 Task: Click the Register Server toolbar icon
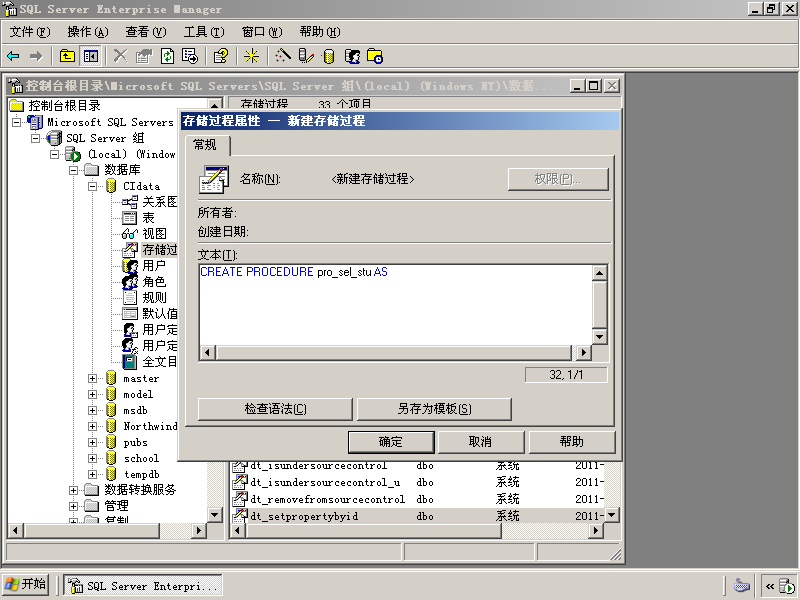(306, 56)
